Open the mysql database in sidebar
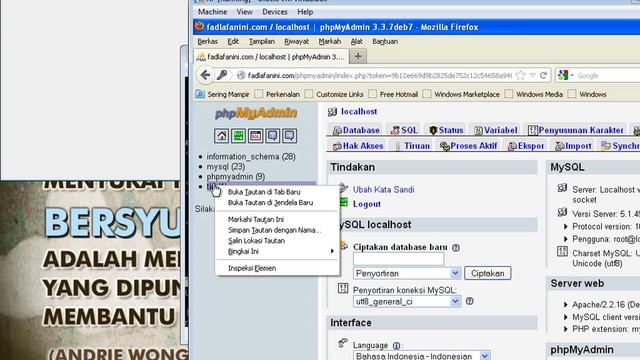Image resolution: width=640 pixels, height=360 pixels. tap(226, 167)
